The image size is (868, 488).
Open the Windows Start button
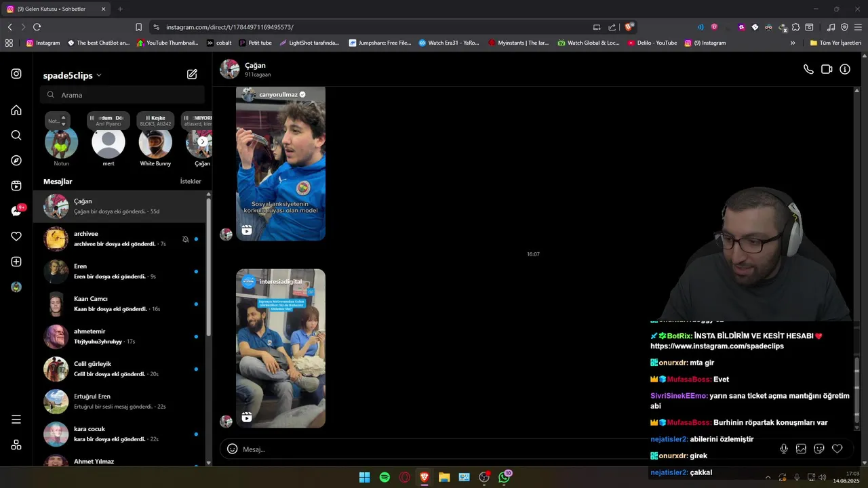tap(364, 477)
